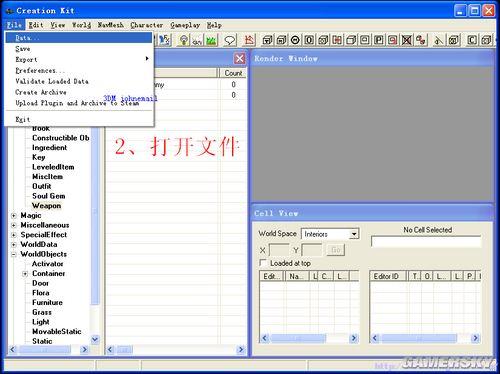Open the Gameplay menu
The width and height of the screenshot is (500, 374).
[185, 25]
